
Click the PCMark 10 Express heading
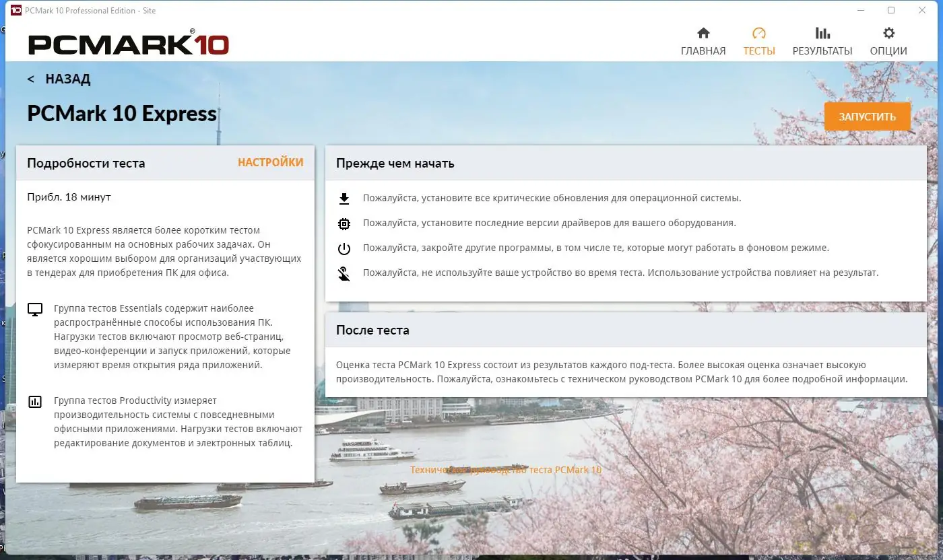(x=122, y=114)
